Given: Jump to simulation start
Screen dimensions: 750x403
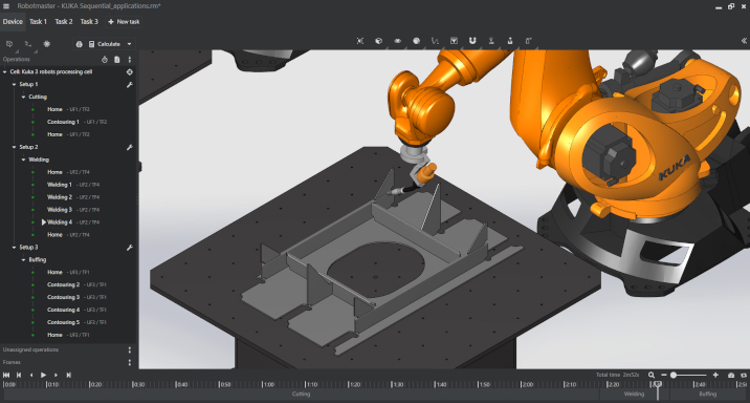Looking at the screenshot, I should tap(6, 375).
